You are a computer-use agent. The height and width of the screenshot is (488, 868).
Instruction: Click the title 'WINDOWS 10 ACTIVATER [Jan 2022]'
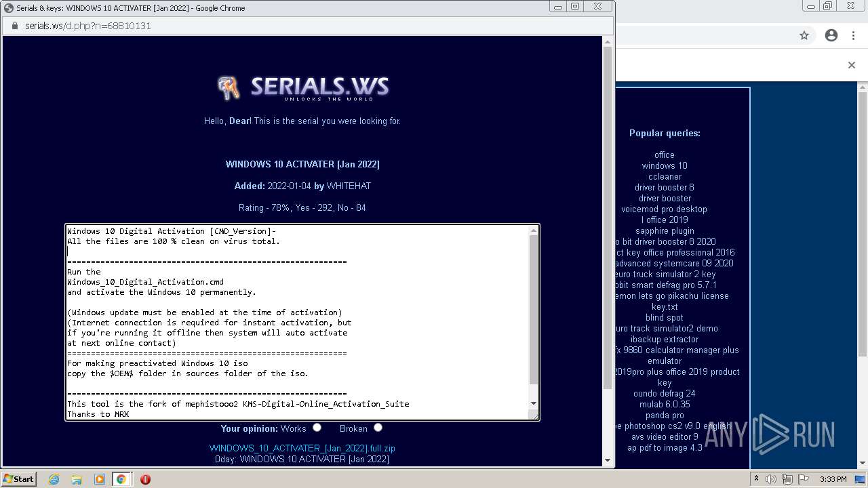(x=302, y=164)
